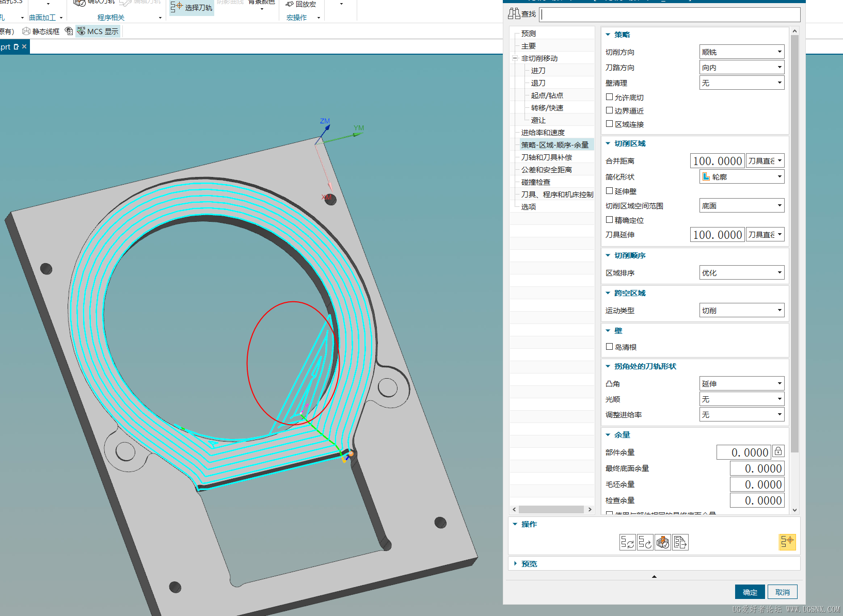843x616 pixels.
Task: Click the 最终底面余量 value field
Action: 757,468
